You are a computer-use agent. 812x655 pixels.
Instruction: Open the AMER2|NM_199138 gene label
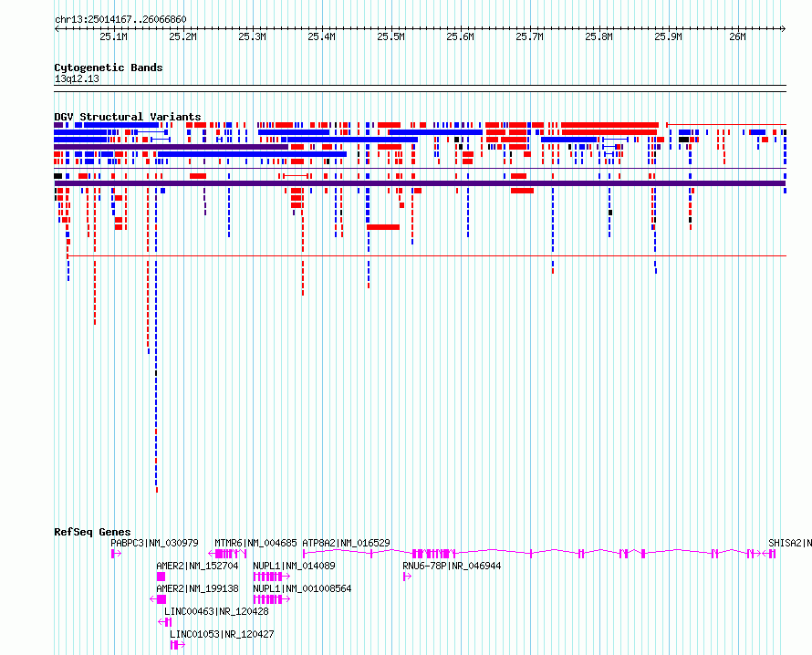[x=197, y=588]
